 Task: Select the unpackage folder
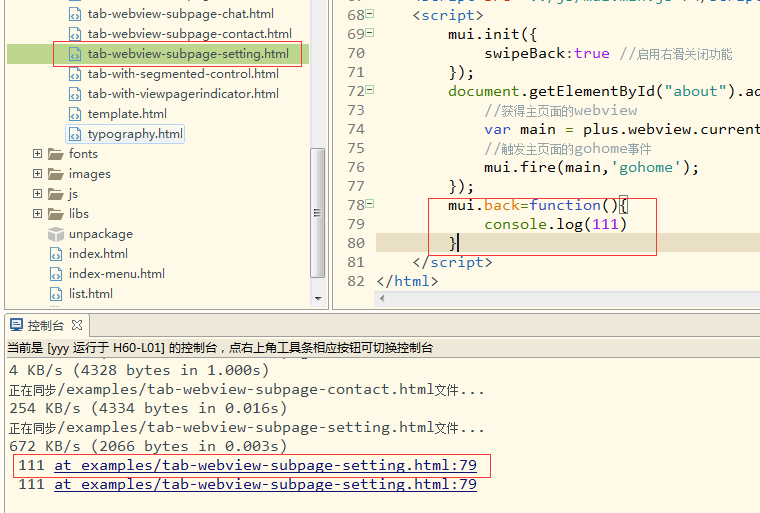tap(100, 234)
